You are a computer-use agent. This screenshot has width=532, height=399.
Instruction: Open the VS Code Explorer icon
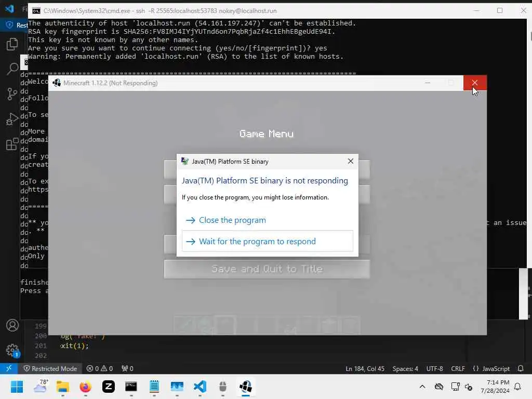pyautogui.click(x=12, y=44)
